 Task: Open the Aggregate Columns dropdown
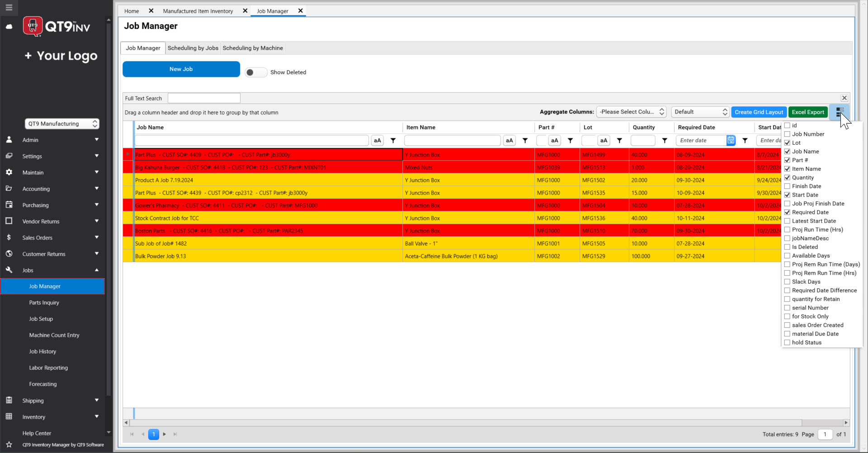[x=632, y=112]
